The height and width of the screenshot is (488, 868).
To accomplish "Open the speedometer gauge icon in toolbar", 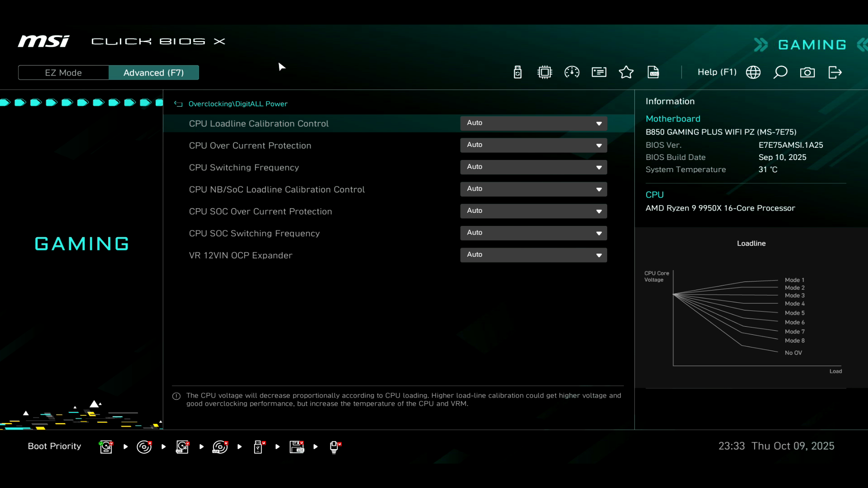I will click(572, 72).
